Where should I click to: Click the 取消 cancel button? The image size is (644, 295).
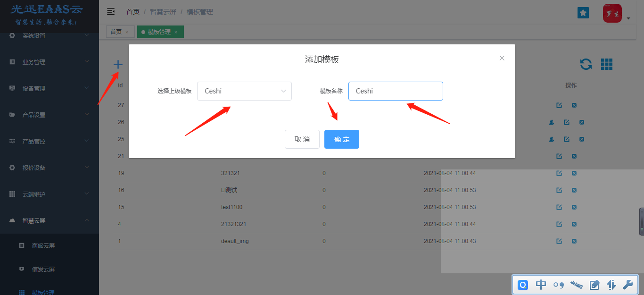pos(302,139)
